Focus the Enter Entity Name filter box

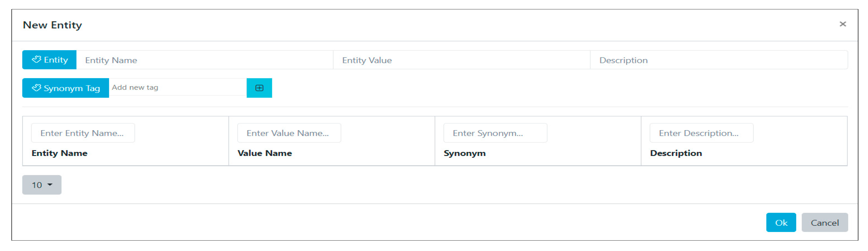83,133
